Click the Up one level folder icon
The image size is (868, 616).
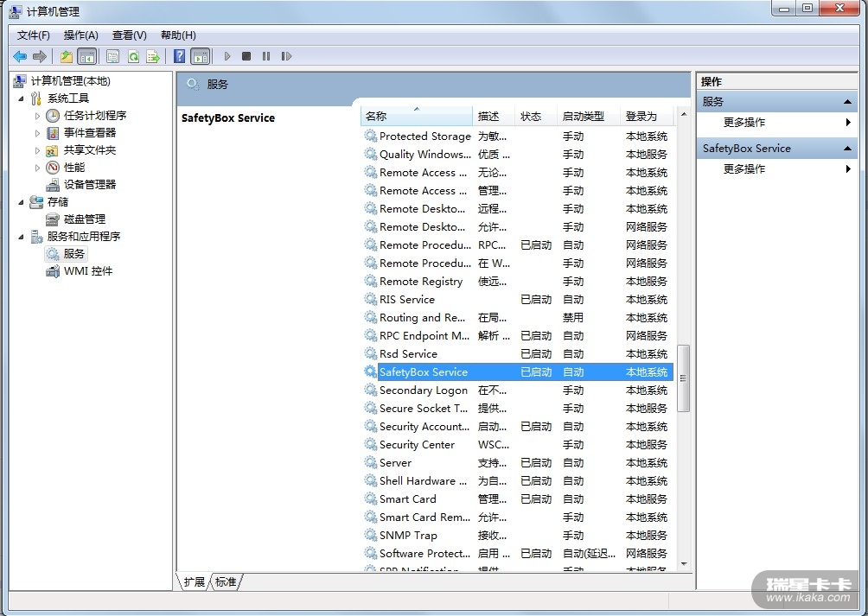coord(67,56)
